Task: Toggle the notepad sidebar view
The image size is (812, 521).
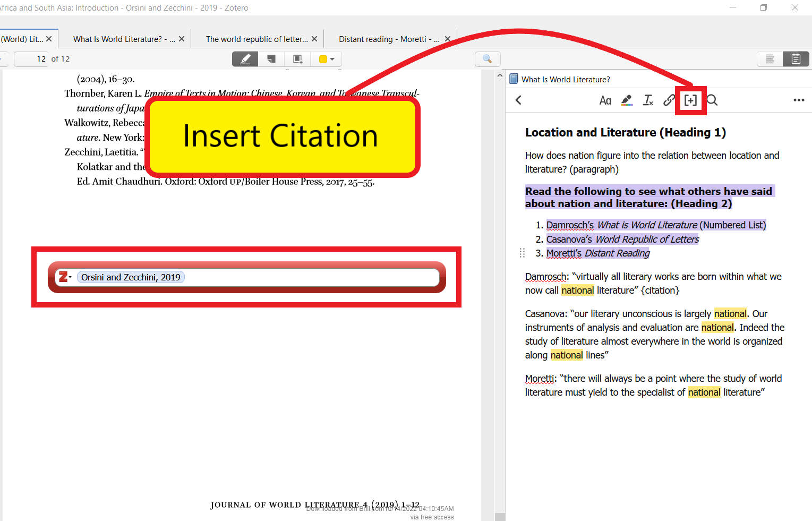Action: (796, 59)
